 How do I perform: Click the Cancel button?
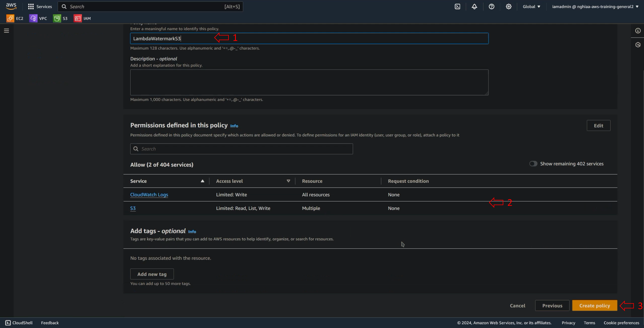click(x=517, y=306)
